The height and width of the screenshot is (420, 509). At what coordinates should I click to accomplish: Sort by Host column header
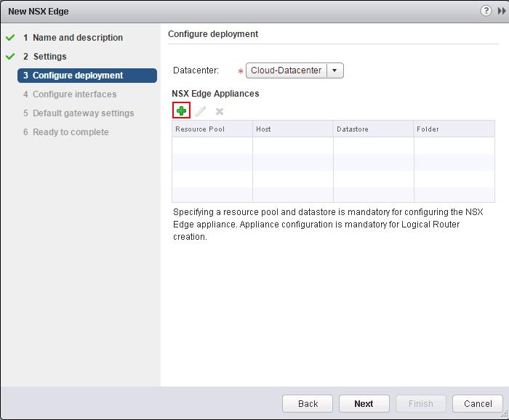coord(293,129)
